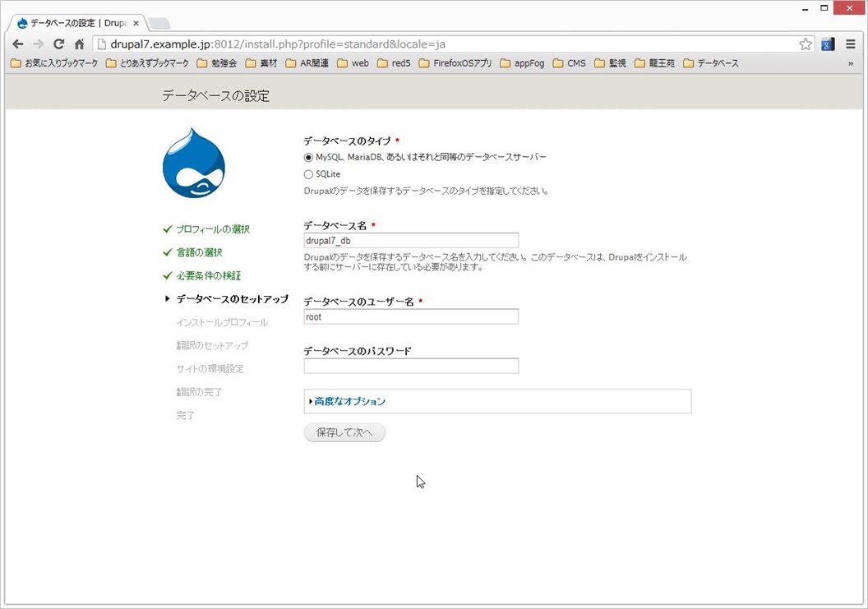868x609 pixels.
Task: Open 素材 bookmark folder
Action: (261, 63)
